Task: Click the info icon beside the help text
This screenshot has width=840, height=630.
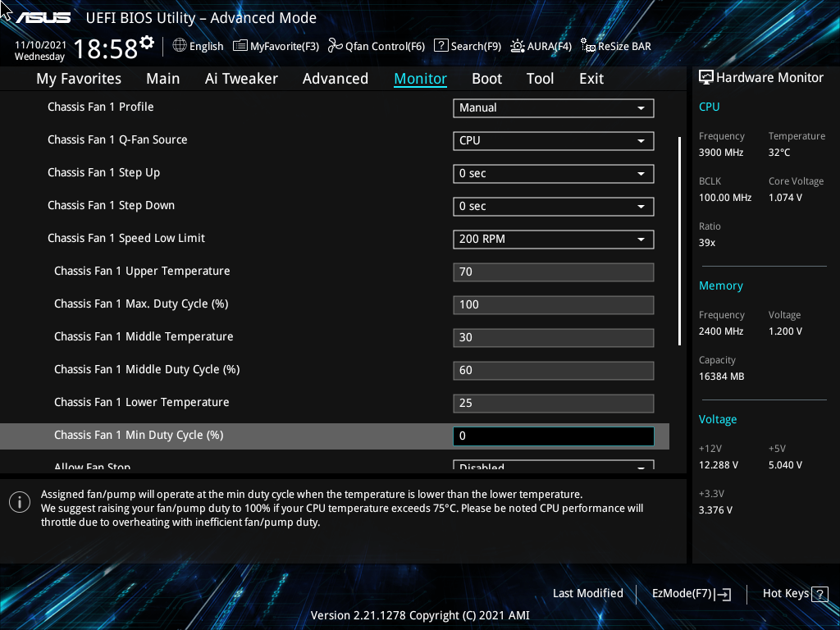Action: (x=20, y=502)
